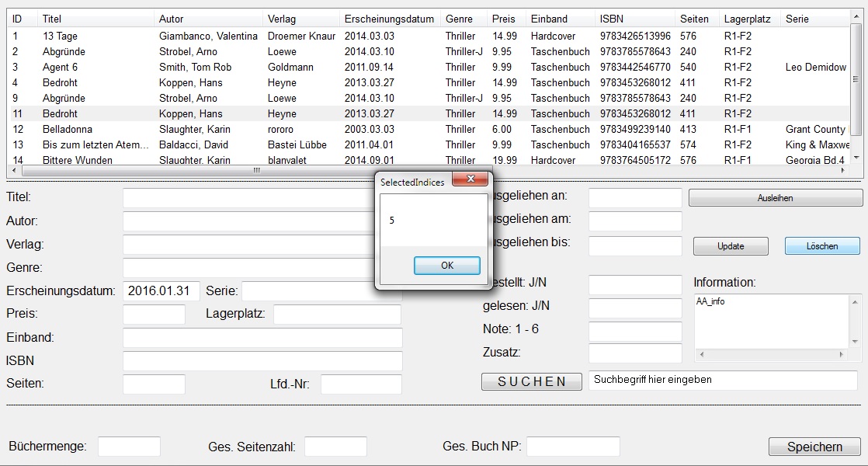The width and height of the screenshot is (868, 466).
Task: Save data with the Speichern button
Action: click(x=814, y=447)
